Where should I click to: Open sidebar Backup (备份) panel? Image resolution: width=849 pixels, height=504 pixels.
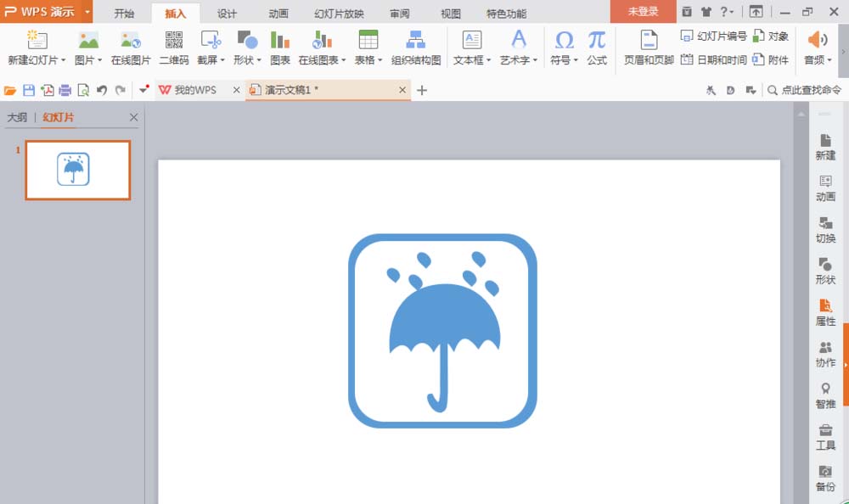tap(825, 479)
